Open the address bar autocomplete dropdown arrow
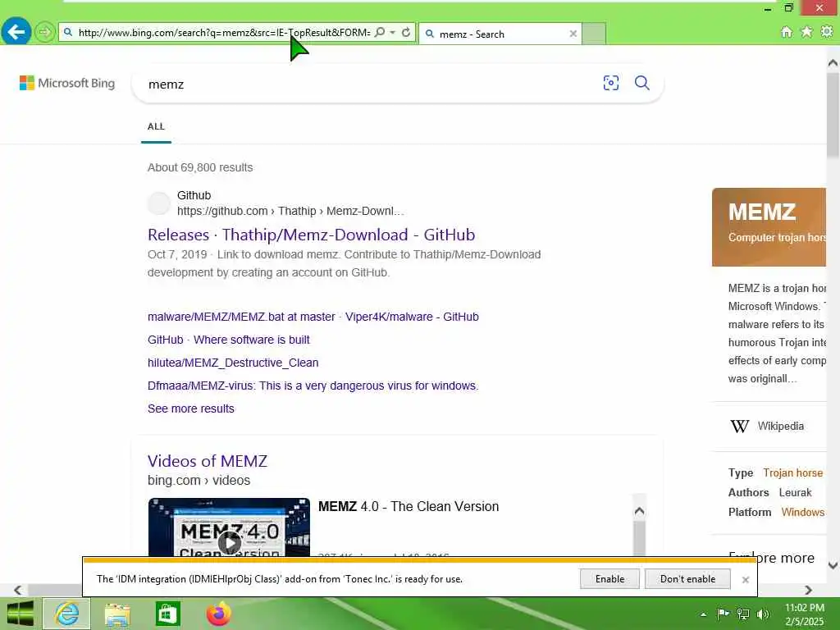This screenshot has height=630, width=840. click(x=393, y=32)
